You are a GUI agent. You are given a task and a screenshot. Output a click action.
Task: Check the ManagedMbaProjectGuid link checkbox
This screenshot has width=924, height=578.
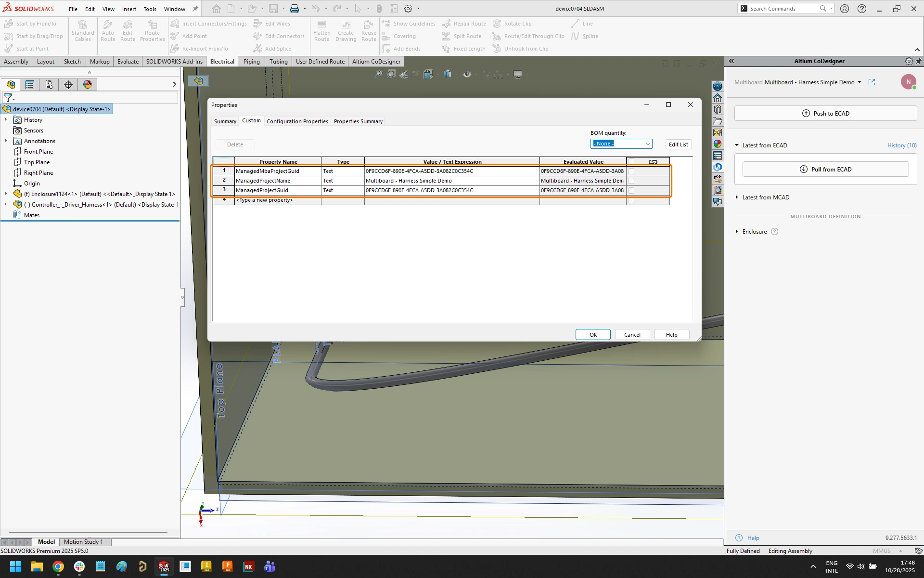(x=631, y=171)
